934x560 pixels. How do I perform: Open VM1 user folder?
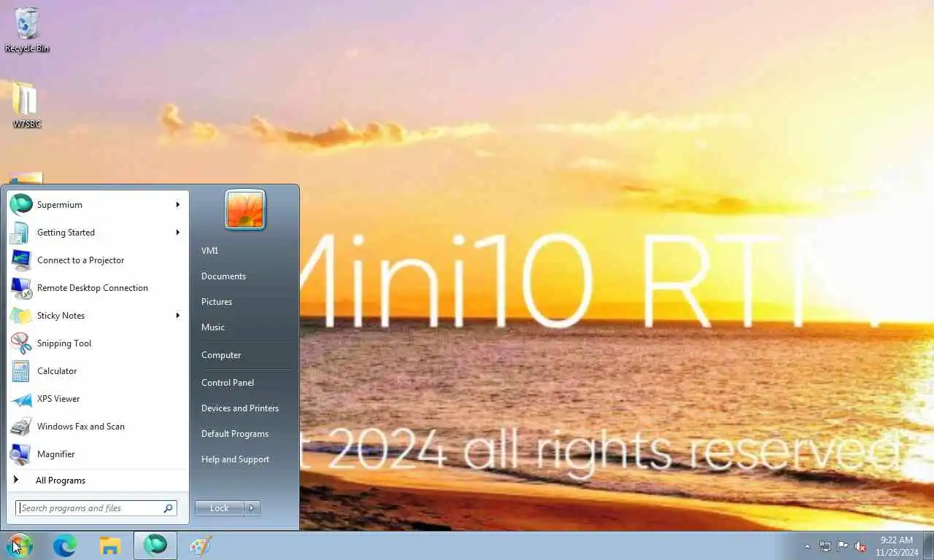(209, 251)
